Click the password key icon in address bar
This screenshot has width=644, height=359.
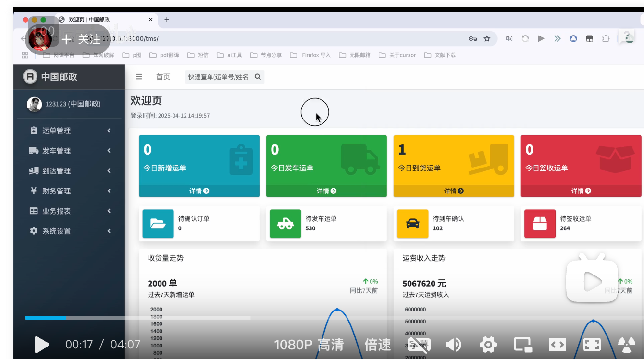pos(472,39)
